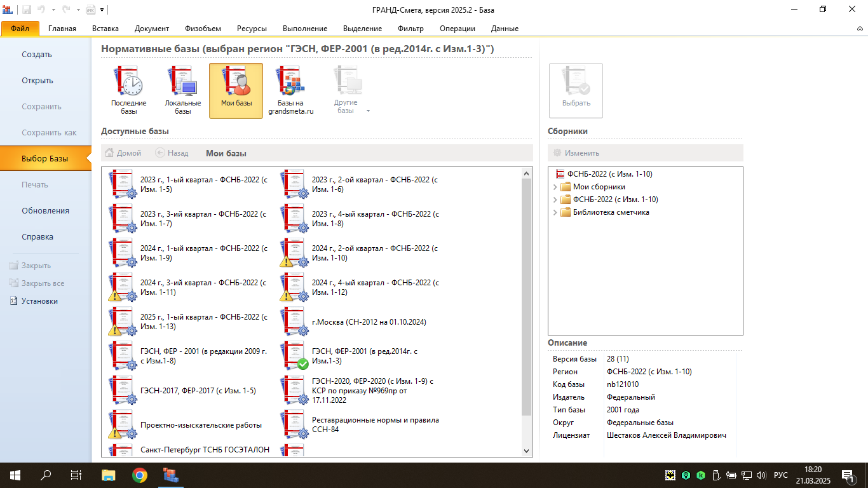This screenshot has height=488, width=868.
Task: Switch to the Ресурсы tab
Action: [x=252, y=29]
